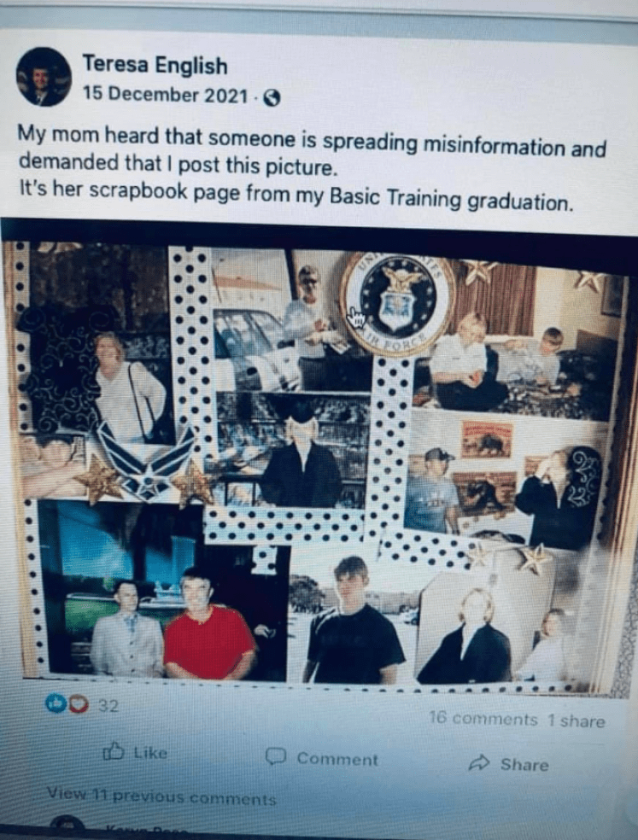The width and height of the screenshot is (638, 840).
Task: Select the Share button label
Action: 524,765
